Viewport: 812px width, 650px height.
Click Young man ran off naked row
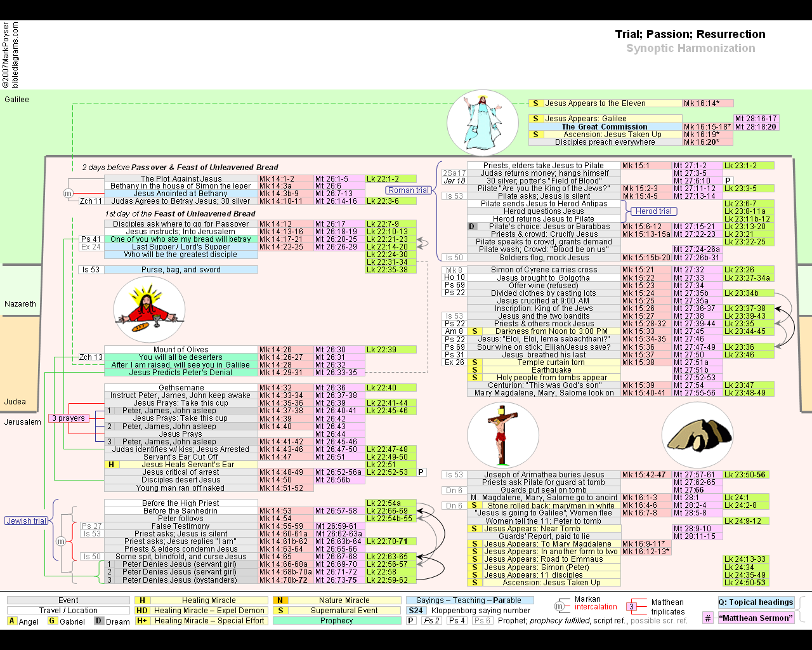point(181,488)
